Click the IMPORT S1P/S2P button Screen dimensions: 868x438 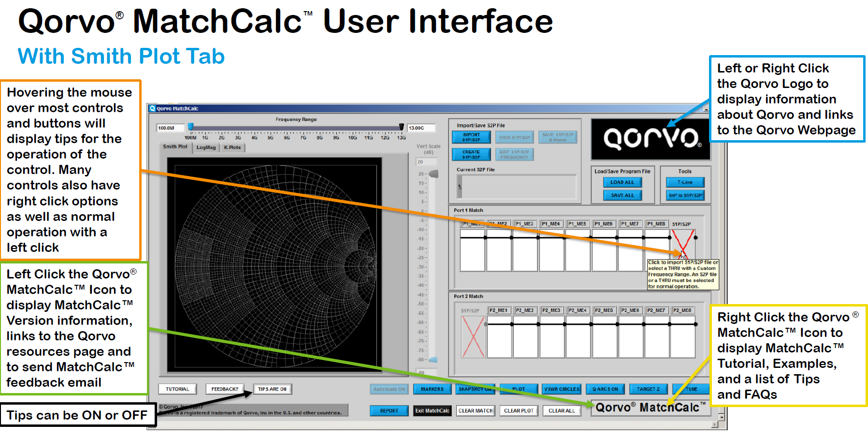point(471,137)
